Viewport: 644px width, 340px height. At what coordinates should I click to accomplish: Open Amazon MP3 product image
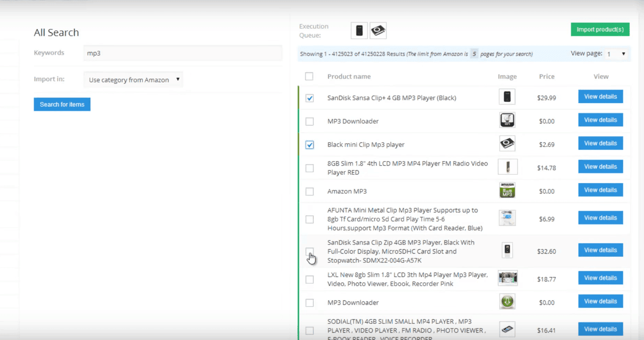507,190
